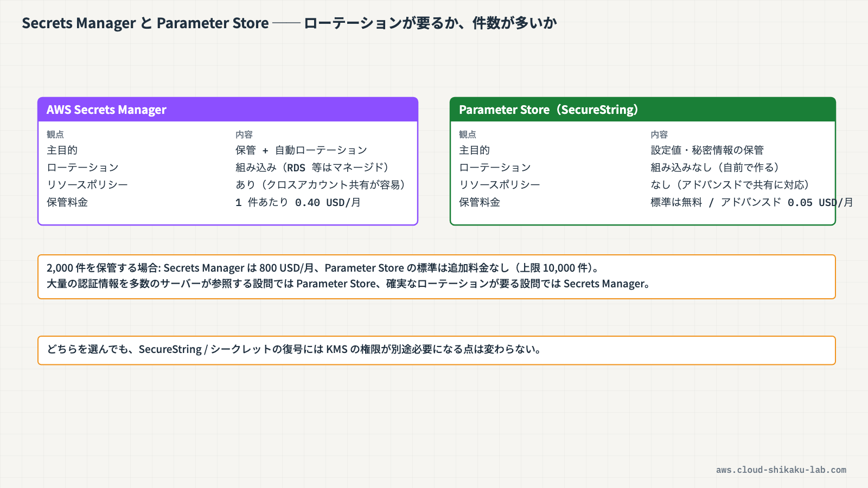Click "観点" column label in the Parameter Store card
The width and height of the screenshot is (868, 488).
click(468, 134)
